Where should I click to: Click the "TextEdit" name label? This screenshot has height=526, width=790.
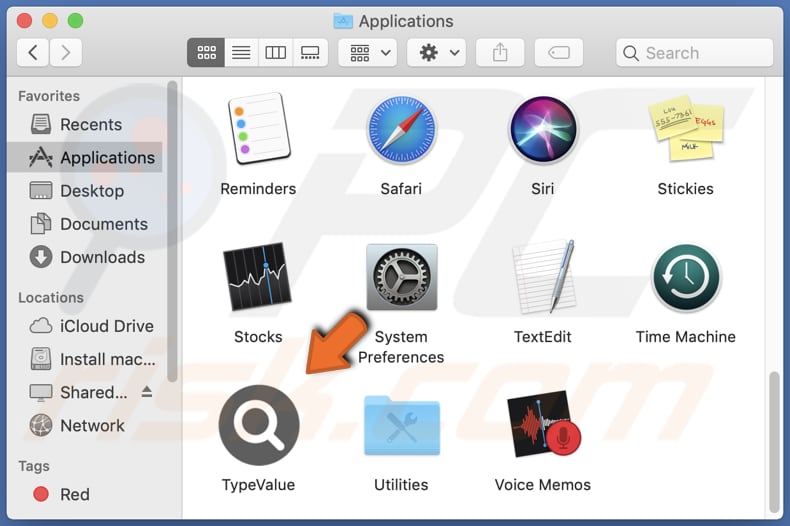click(x=543, y=337)
